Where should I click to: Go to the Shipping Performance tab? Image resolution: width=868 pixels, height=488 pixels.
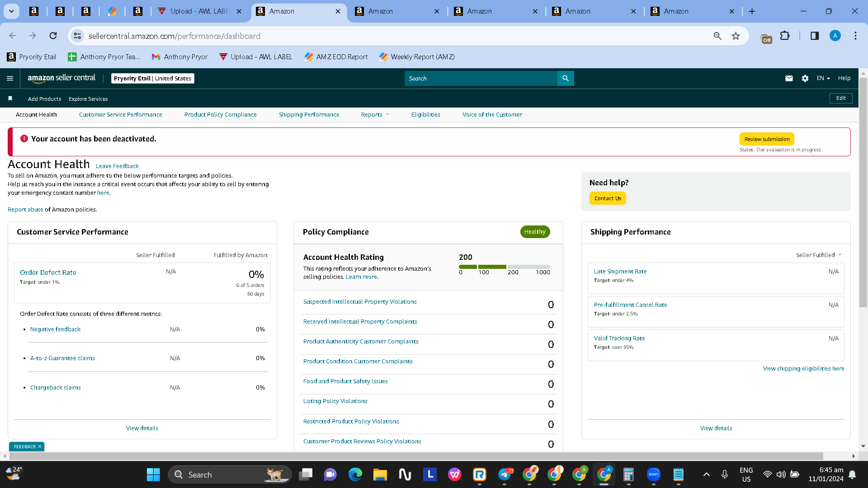pyautogui.click(x=309, y=114)
